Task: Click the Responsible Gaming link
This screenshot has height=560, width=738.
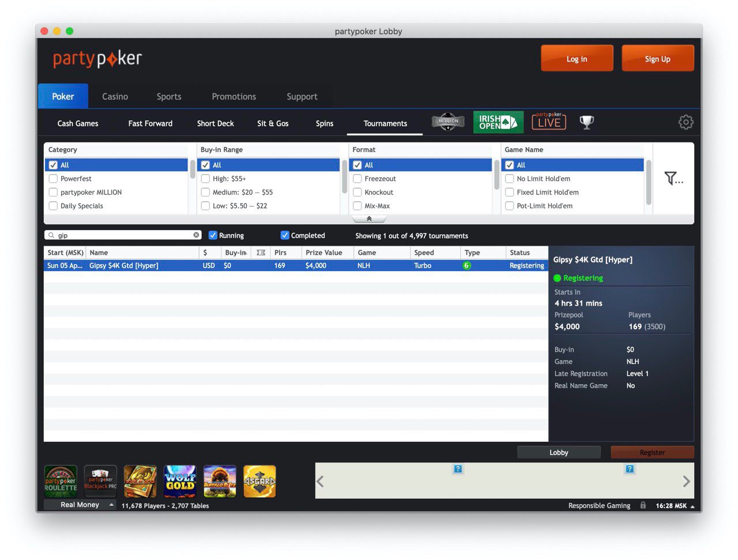Action: coord(599,506)
